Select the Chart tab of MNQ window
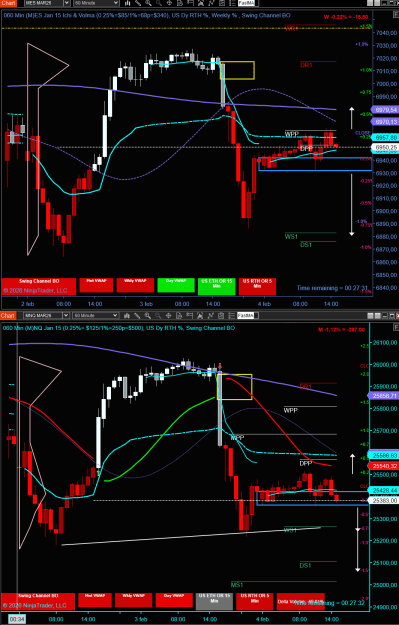The width and height of the screenshot is (399, 625). (8, 316)
